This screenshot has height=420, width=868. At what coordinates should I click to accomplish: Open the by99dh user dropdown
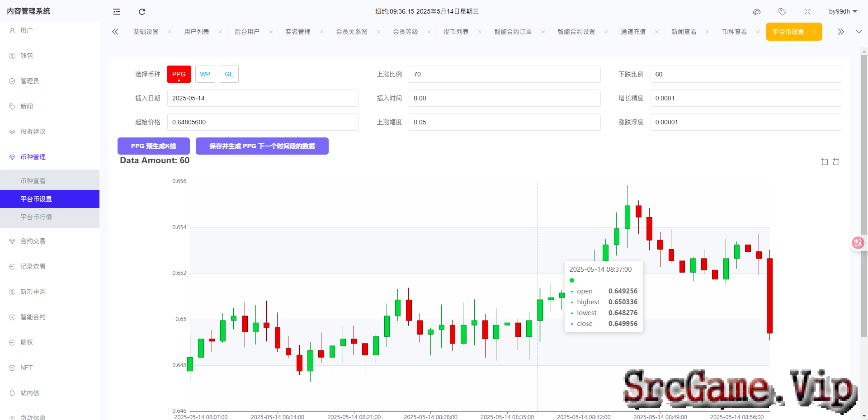click(843, 12)
